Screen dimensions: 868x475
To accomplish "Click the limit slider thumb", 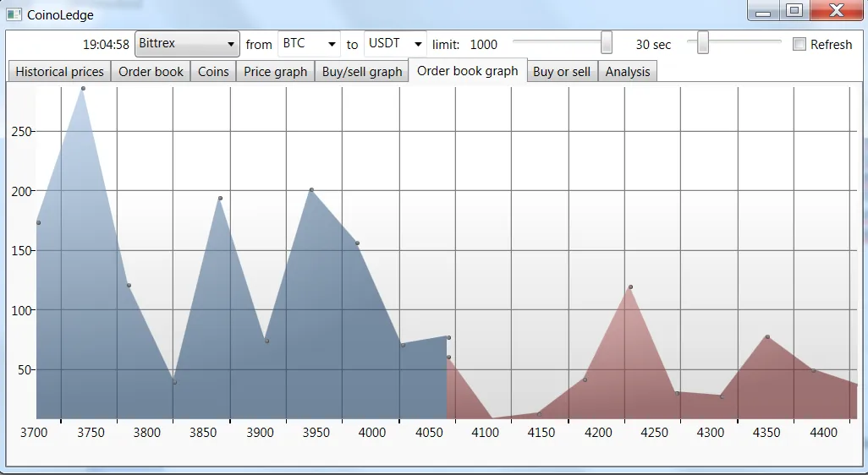I will tap(607, 42).
